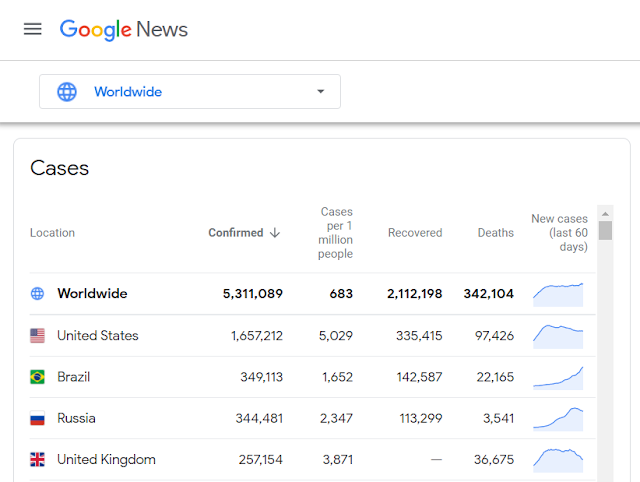Click the United States flag icon
This screenshot has width=640, height=482.
[38, 336]
